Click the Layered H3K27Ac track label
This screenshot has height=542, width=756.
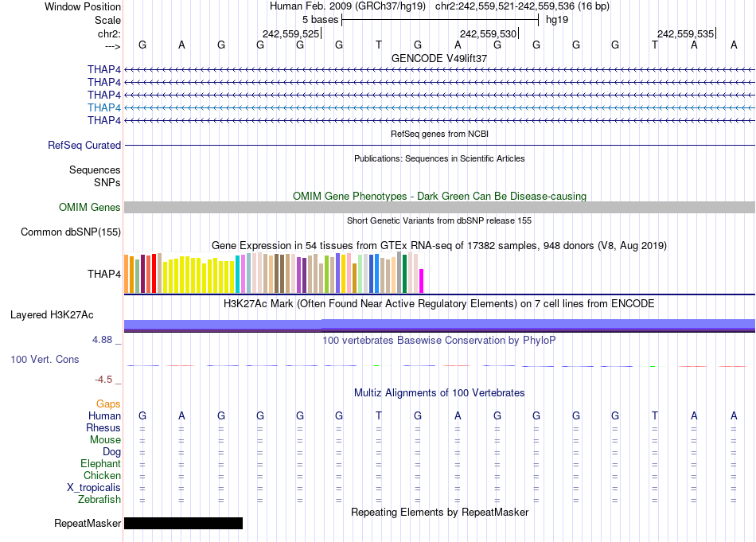coord(52,315)
